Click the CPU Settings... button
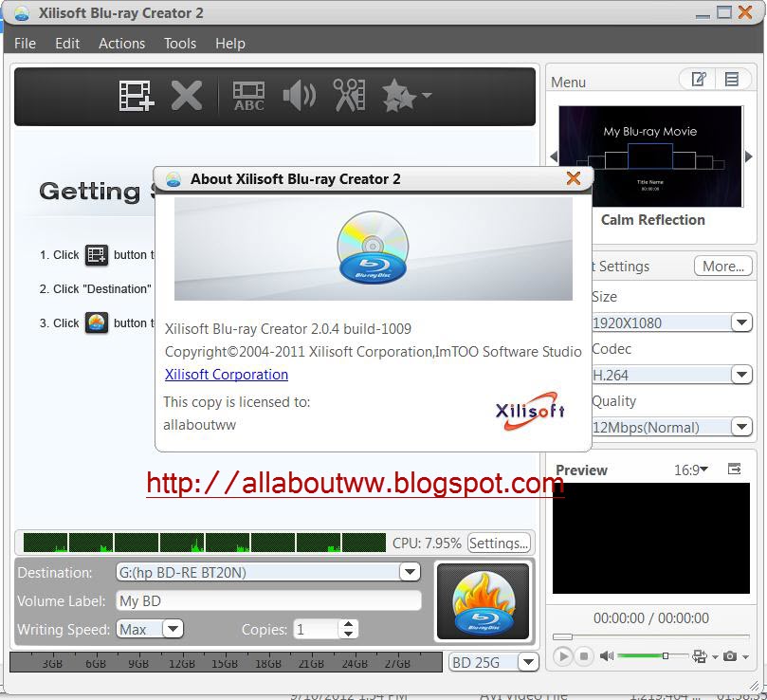 (499, 543)
